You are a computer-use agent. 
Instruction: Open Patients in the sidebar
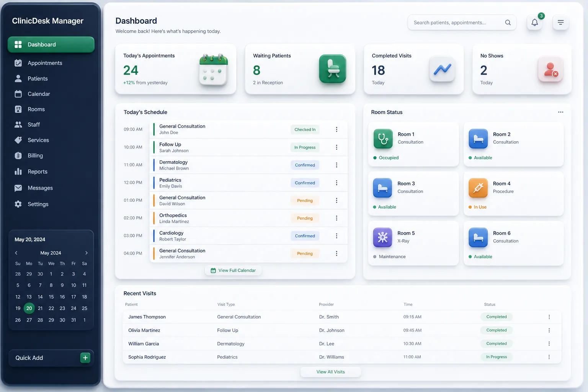pyautogui.click(x=51, y=78)
